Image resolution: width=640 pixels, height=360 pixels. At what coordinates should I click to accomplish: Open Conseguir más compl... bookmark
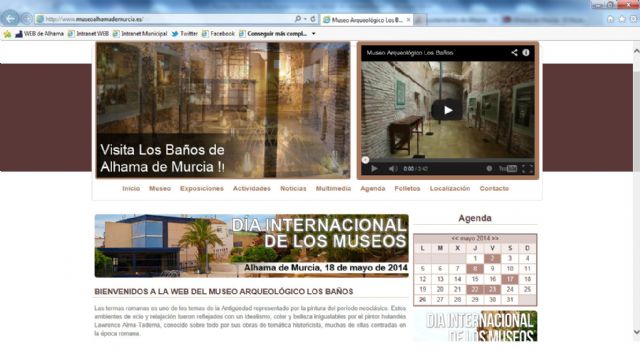point(273,34)
